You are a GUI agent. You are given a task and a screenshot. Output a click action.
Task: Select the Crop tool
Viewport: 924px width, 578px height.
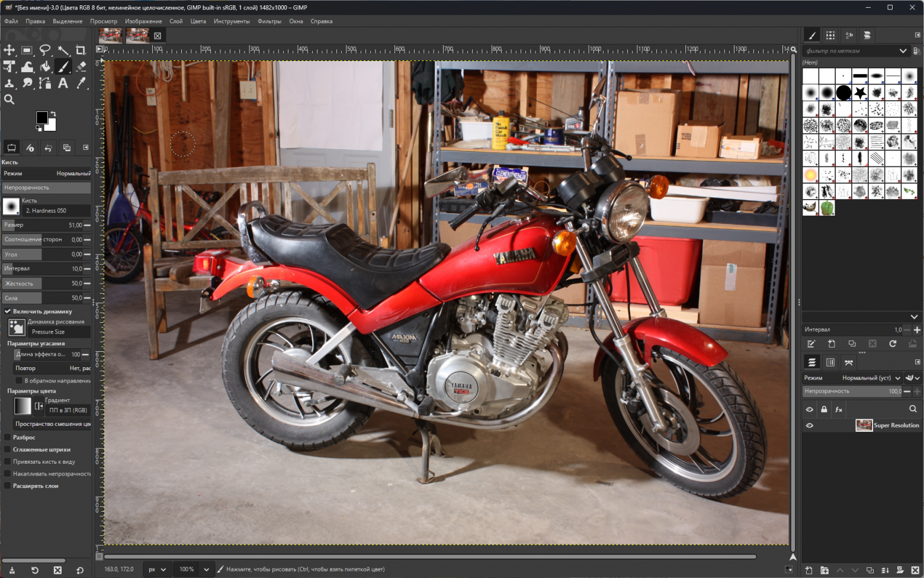[81, 50]
